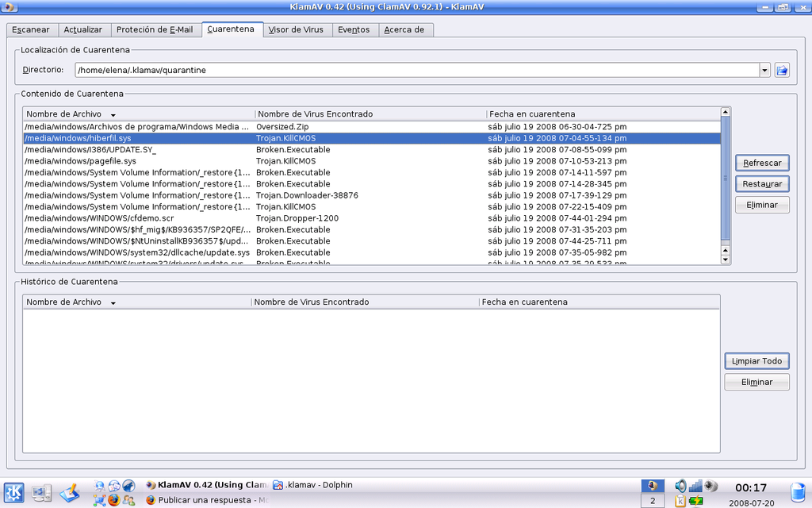Open the window menu icon in the KlamAV title bar
Viewport: 812px width, 508px height.
pyautogui.click(x=10, y=6)
